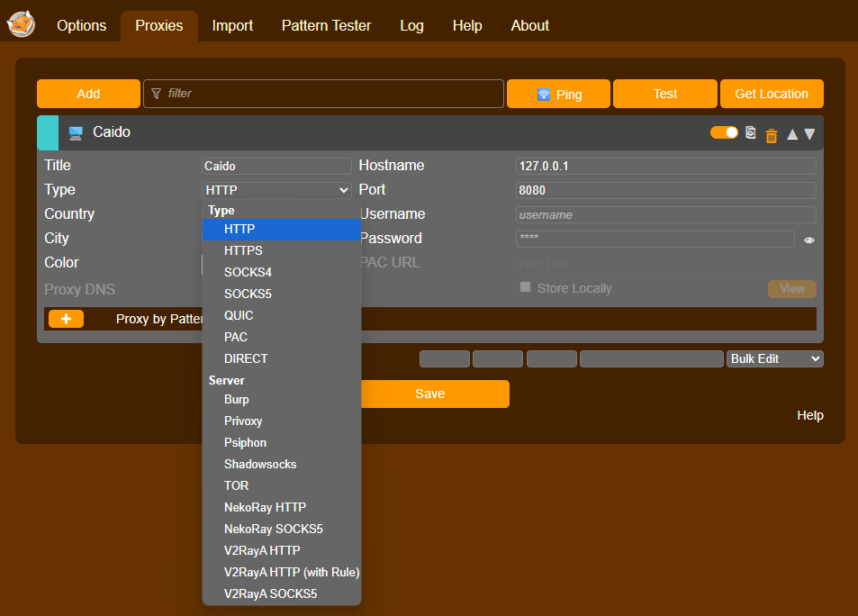
Task: Choose Burp from the Server list
Action: pyautogui.click(x=236, y=399)
